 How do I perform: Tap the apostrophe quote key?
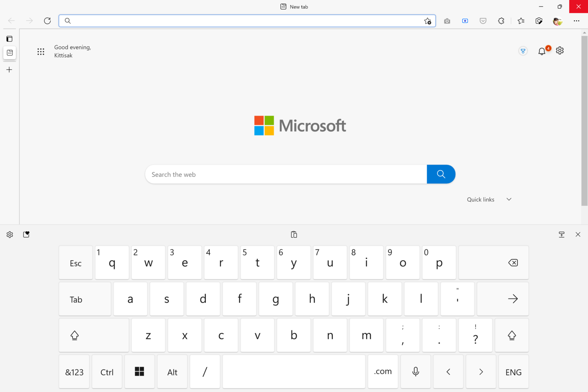[457, 299]
